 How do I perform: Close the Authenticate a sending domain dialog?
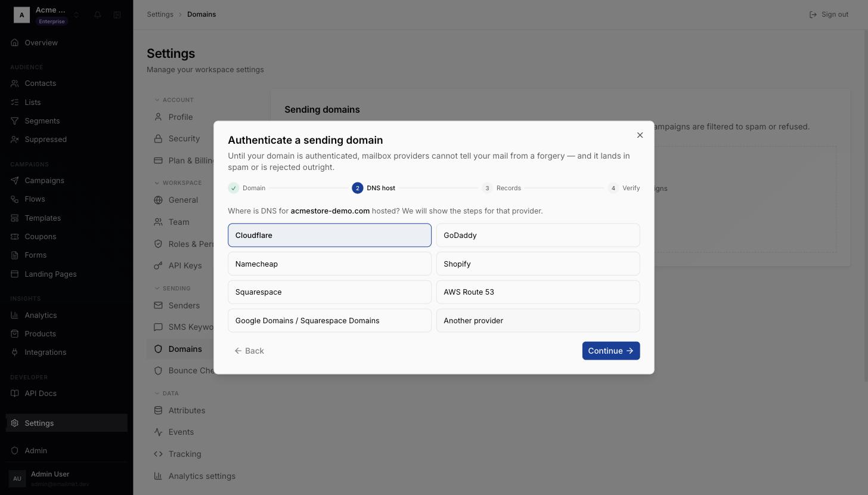tap(640, 135)
